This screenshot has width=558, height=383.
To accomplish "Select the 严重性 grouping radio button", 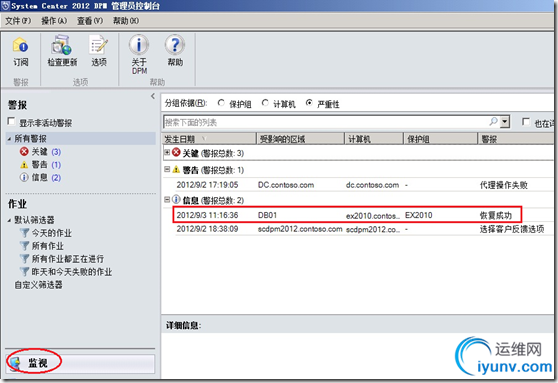I will (x=309, y=103).
